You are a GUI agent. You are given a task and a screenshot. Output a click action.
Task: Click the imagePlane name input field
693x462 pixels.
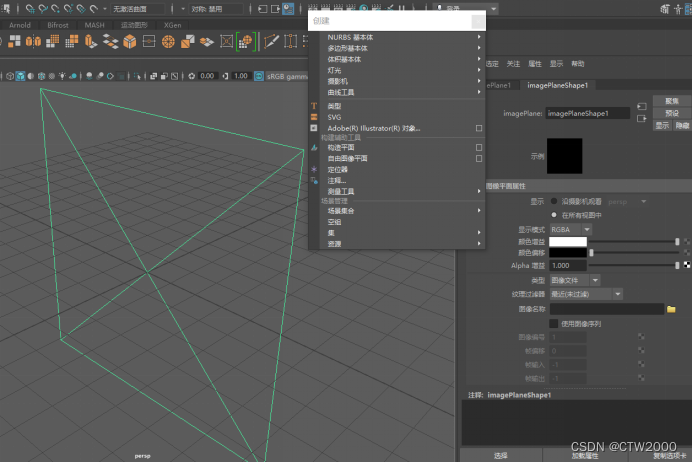[x=587, y=113]
